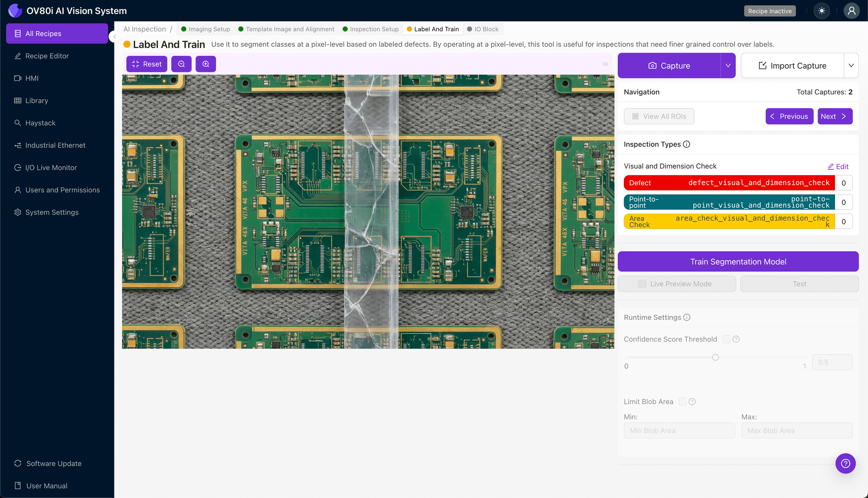
Task: Open the user profile avatar
Action: 851,11
